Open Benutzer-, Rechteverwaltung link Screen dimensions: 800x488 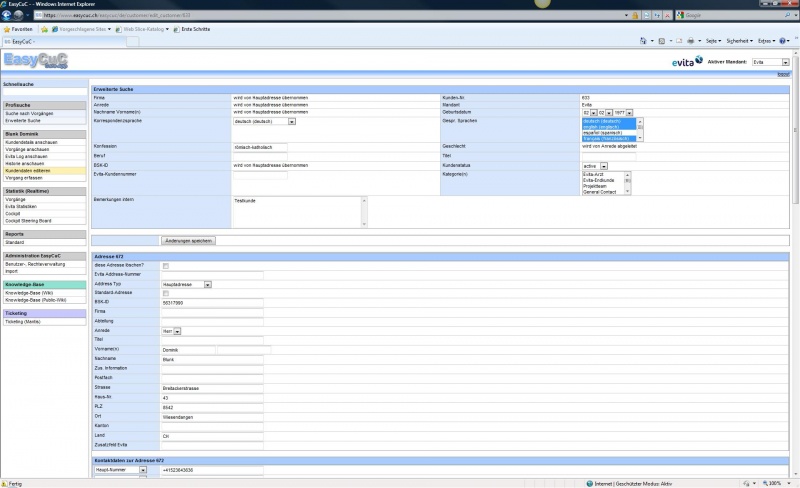(x=35, y=264)
